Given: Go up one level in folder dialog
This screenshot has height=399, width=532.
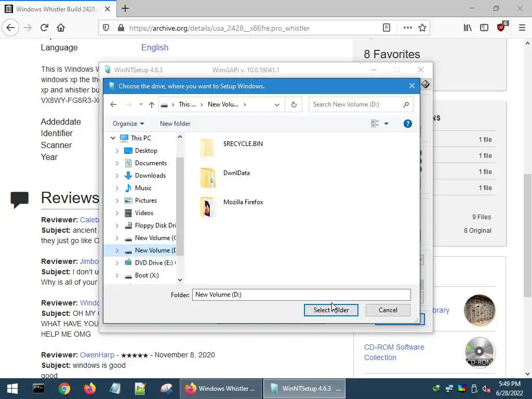Looking at the screenshot, I should pos(152,104).
